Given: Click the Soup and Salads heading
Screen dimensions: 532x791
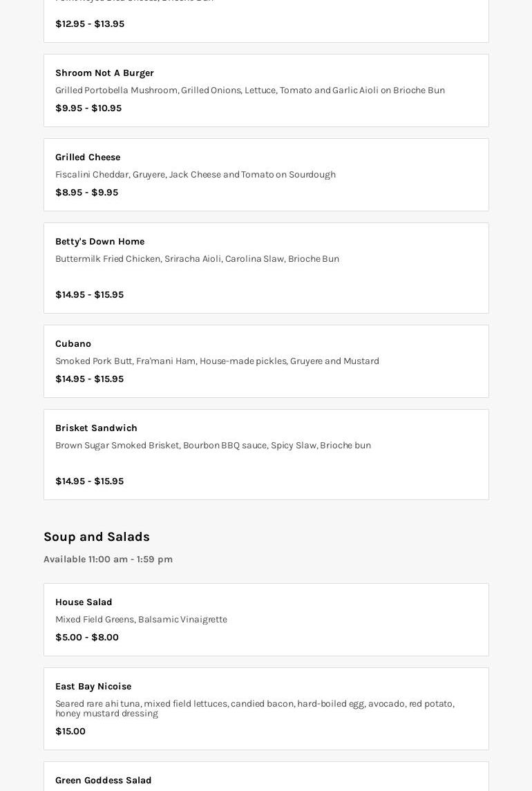Looking at the screenshot, I should [x=97, y=537].
